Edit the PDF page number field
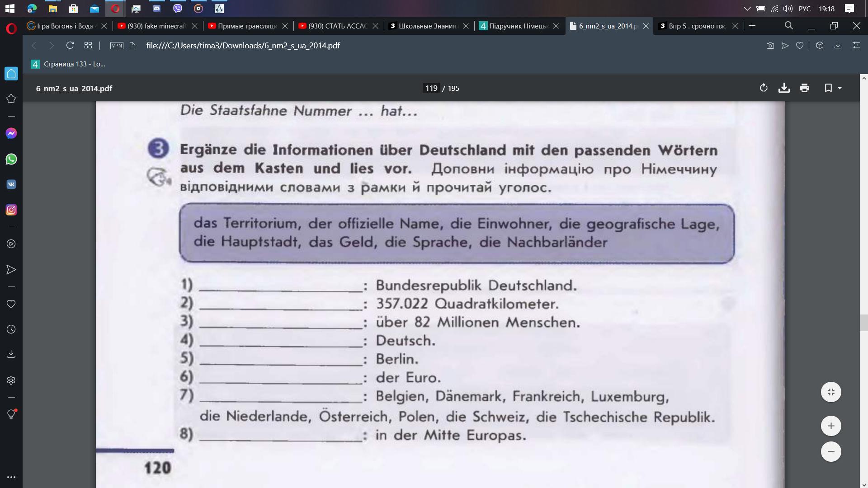Screen dimensions: 868x488 tap(431, 88)
